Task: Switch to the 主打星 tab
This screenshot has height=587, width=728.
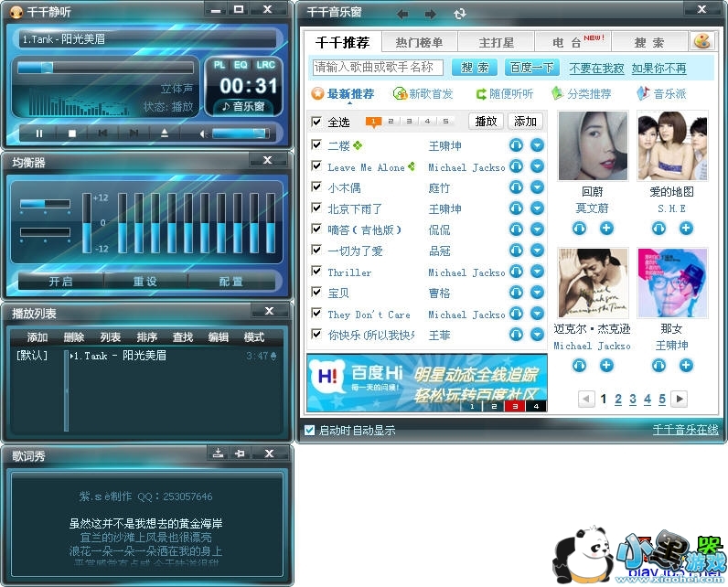Action: click(497, 43)
